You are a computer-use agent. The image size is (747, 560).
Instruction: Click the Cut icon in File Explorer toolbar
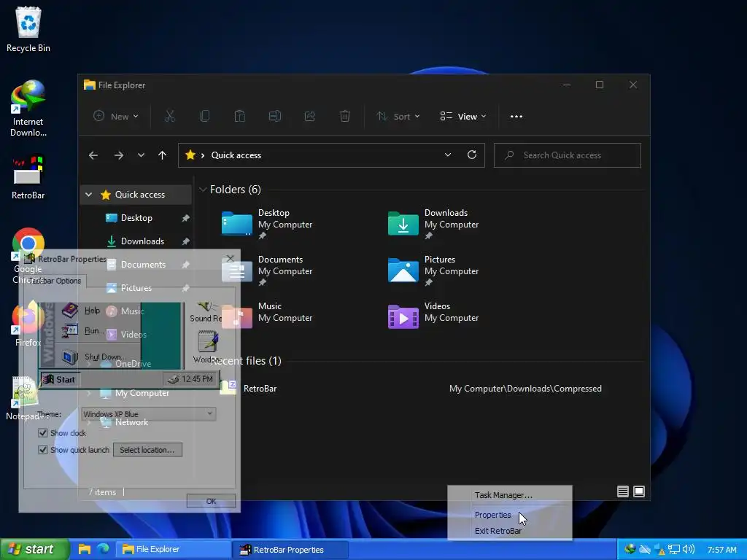click(169, 116)
